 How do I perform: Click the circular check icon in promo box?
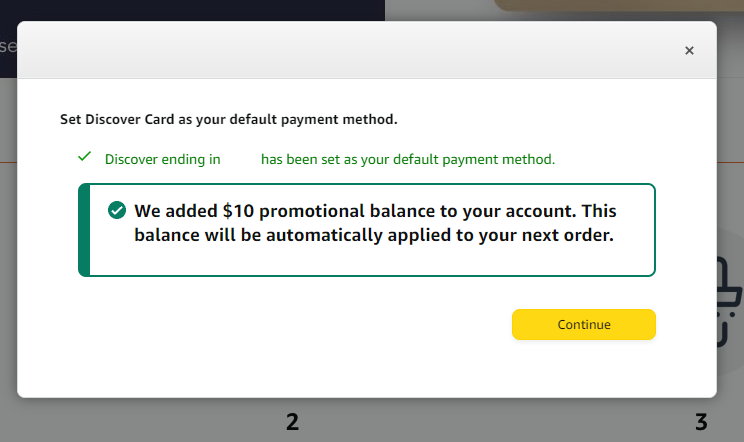tap(117, 211)
